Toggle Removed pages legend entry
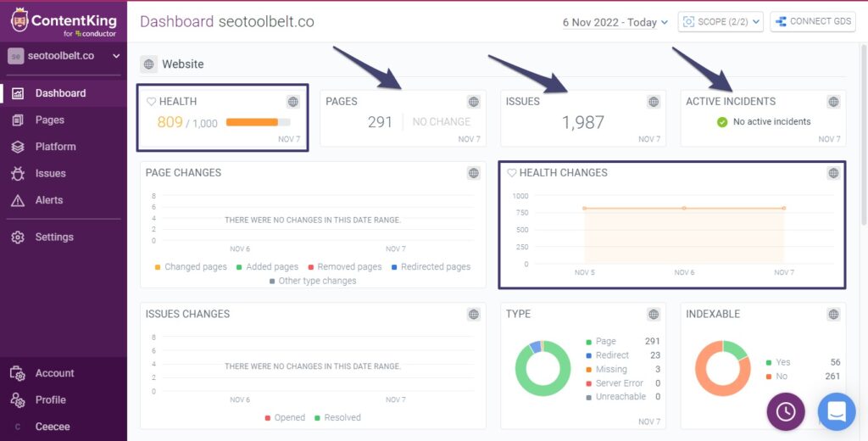The width and height of the screenshot is (868, 441). click(x=345, y=267)
